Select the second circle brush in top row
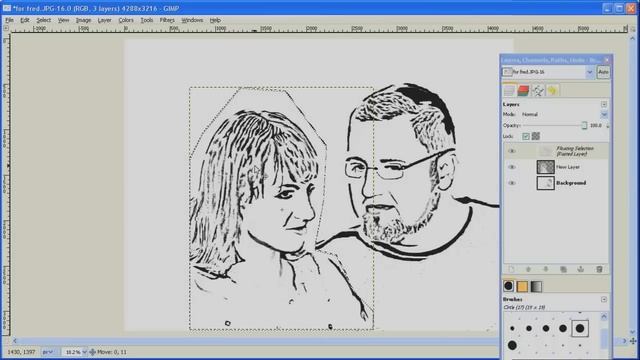 (x=529, y=328)
